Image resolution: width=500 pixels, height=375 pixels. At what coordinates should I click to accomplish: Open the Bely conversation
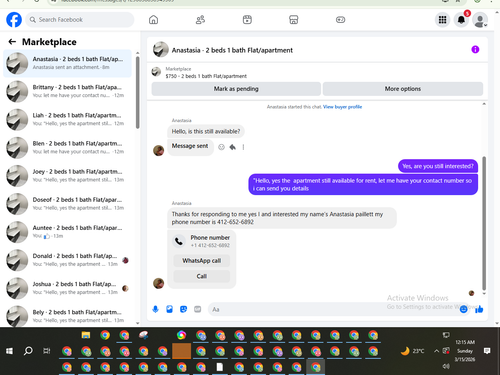(67, 316)
